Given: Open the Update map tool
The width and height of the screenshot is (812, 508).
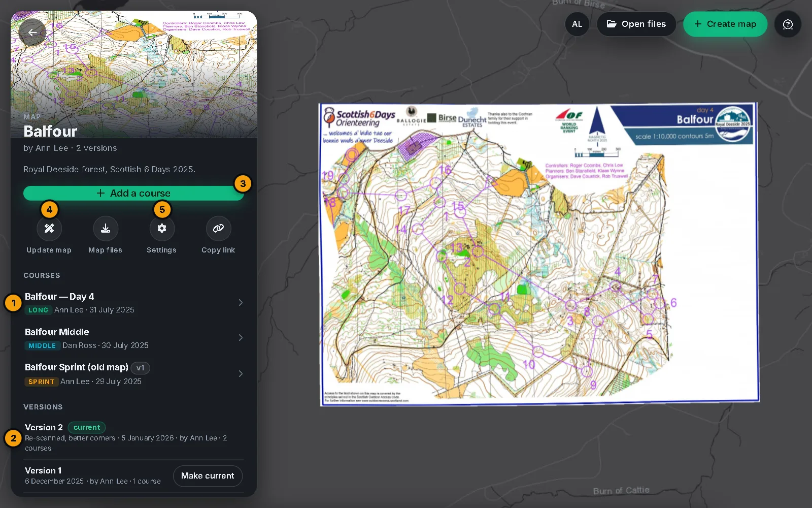Looking at the screenshot, I should pos(49,229).
